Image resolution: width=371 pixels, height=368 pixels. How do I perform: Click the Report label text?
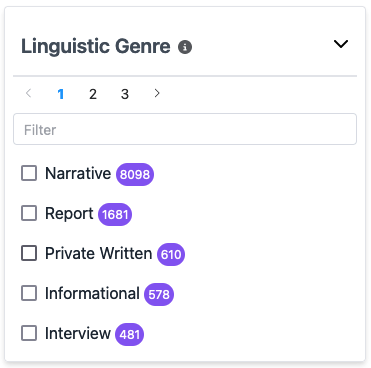(69, 214)
